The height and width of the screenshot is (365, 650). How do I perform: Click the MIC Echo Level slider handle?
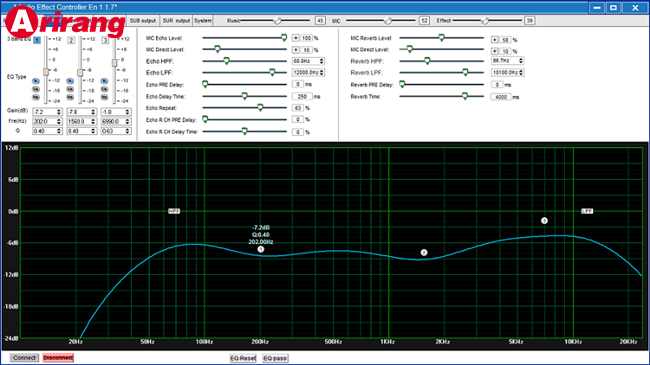coord(284,38)
